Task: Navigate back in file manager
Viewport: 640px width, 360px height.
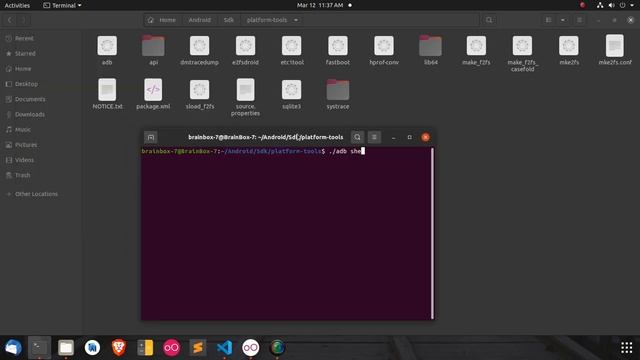Action: (10, 20)
